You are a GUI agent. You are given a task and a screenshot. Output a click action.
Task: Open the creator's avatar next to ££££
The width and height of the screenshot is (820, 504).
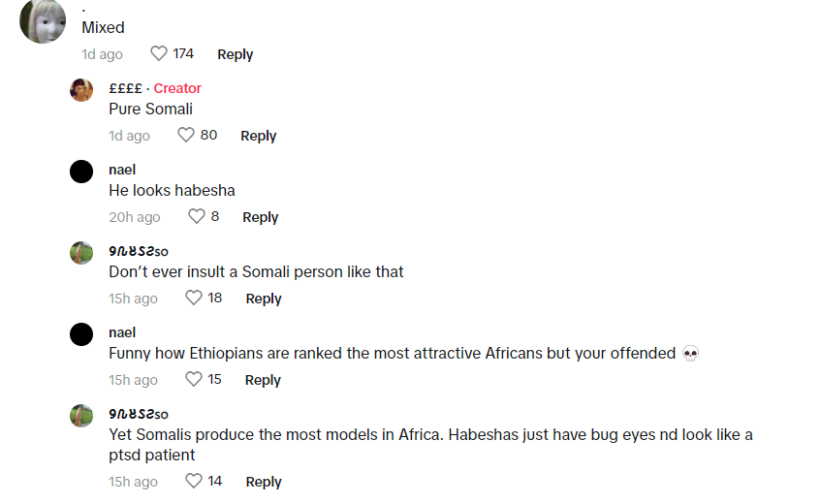(81, 90)
